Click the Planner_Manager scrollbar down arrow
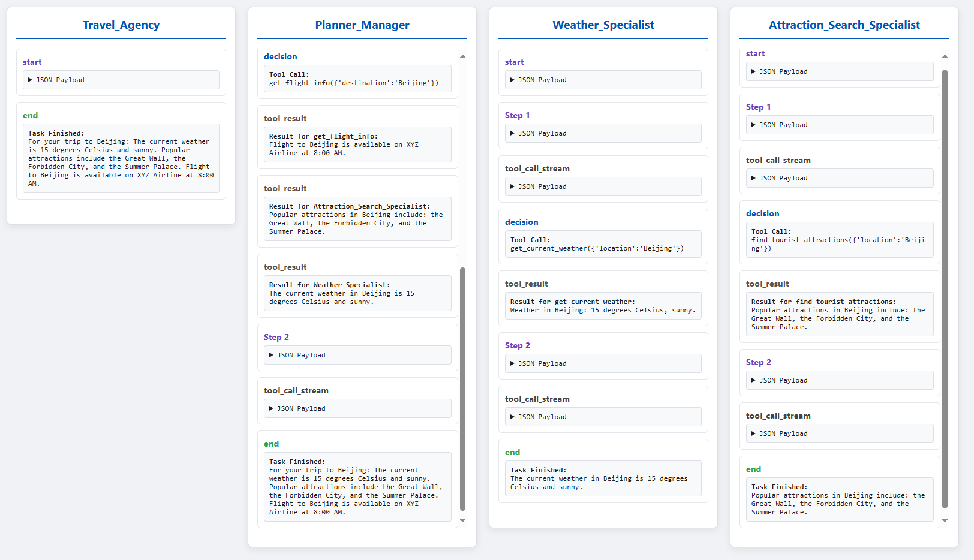The image size is (974, 560). 462,520
